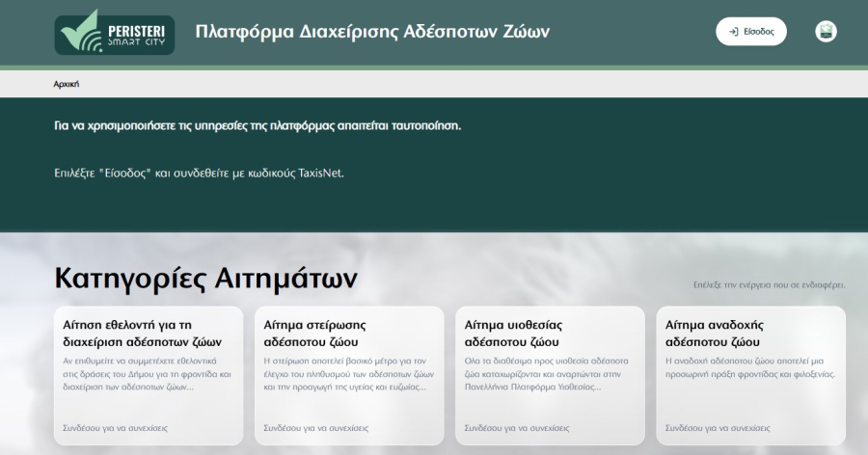Click 'Επέλεξε την ενέργεια που σε ενδιαφέρει' hint
This screenshot has height=455, width=868.
pos(769,286)
